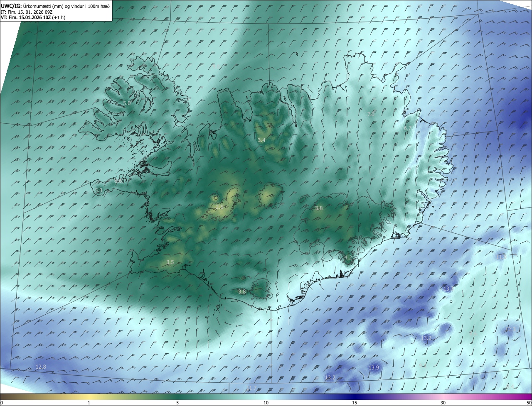
Task: Click the 11.9 value southeast of Iceland
Action: [x=502, y=257]
